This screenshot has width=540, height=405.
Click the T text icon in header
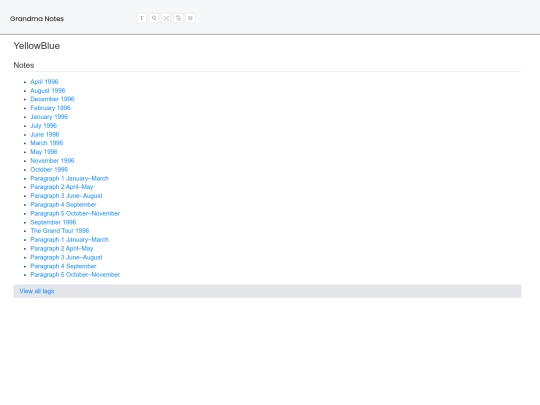pyautogui.click(x=142, y=18)
